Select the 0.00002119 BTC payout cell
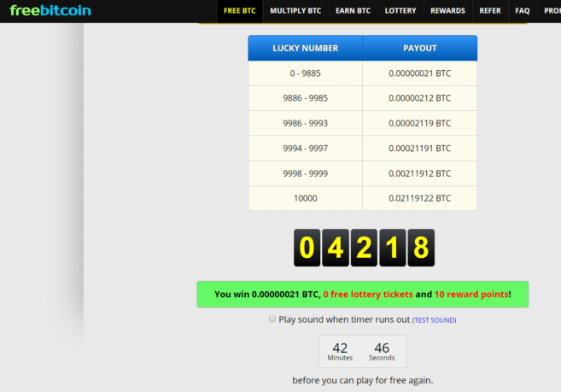 (419, 123)
